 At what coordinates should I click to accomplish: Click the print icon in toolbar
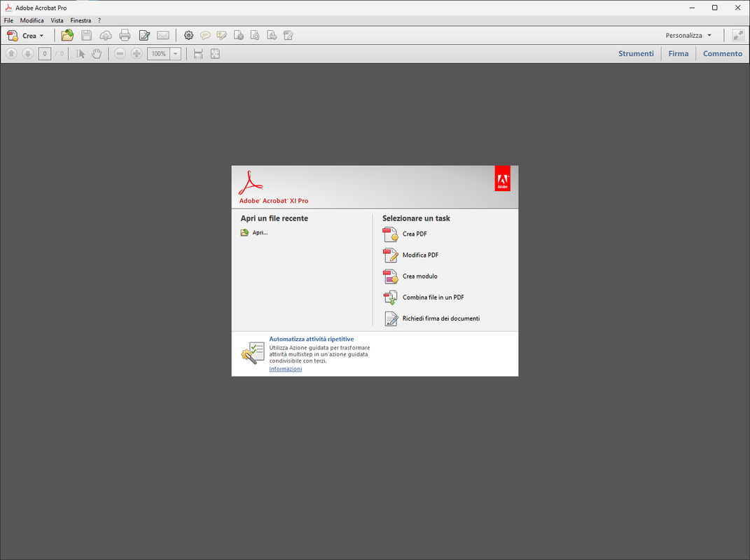(x=125, y=36)
